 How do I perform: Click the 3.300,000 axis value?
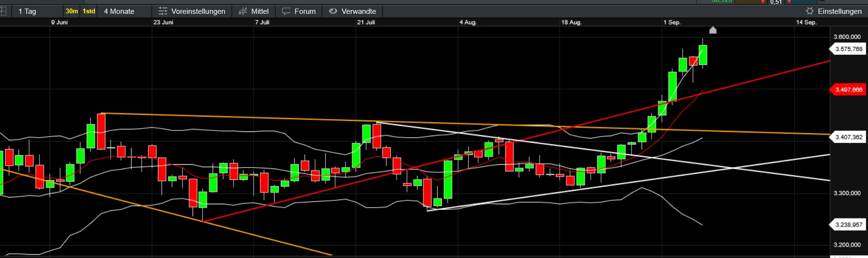(x=847, y=193)
